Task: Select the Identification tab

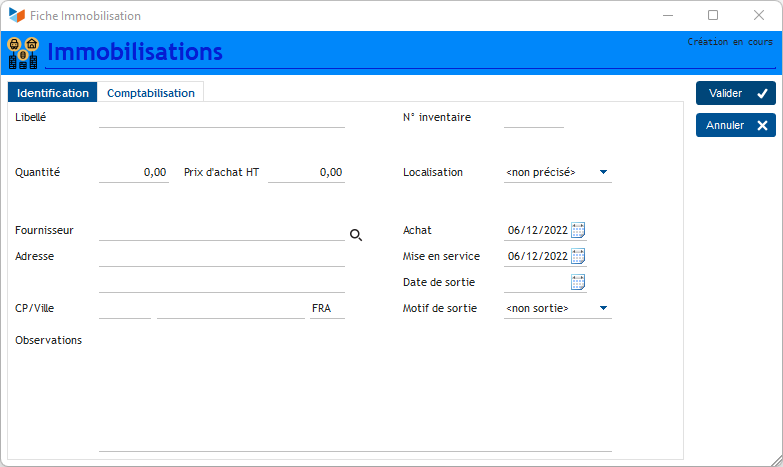Action: (53, 93)
